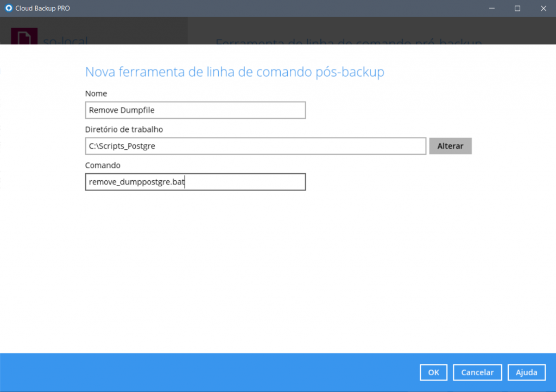Maximize the Cloud Backup PRO window

[517, 8]
